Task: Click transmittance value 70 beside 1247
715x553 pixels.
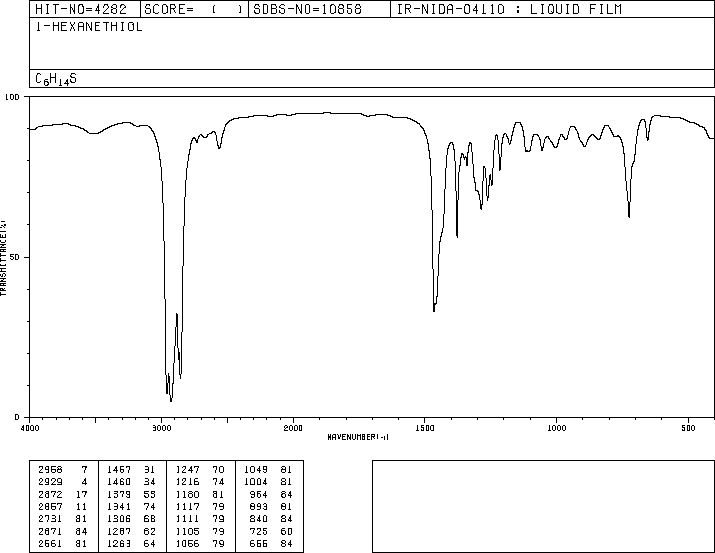Action: coord(218,470)
